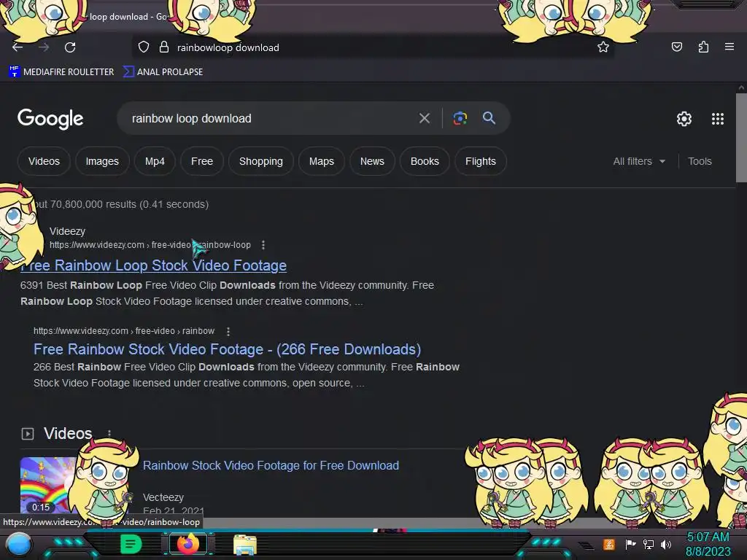Image resolution: width=747 pixels, height=560 pixels.
Task: Open more options dots for Videezy rainbow-loop result
Action: coord(263,245)
